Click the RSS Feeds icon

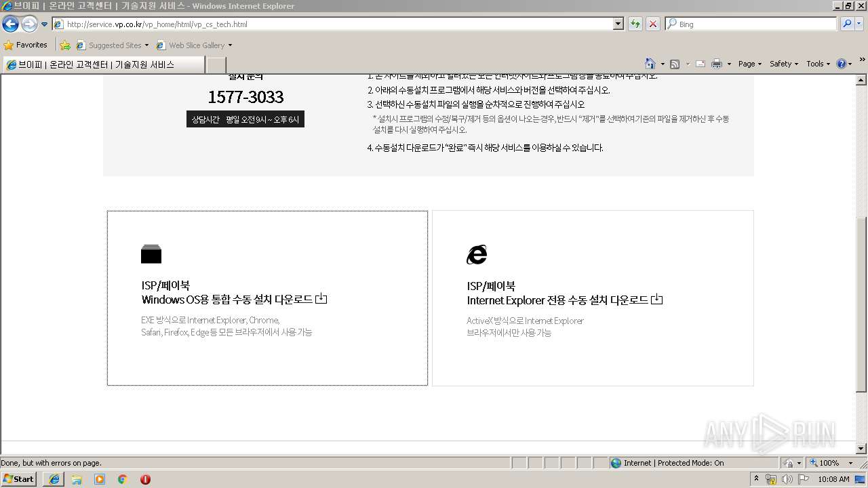[x=675, y=64]
